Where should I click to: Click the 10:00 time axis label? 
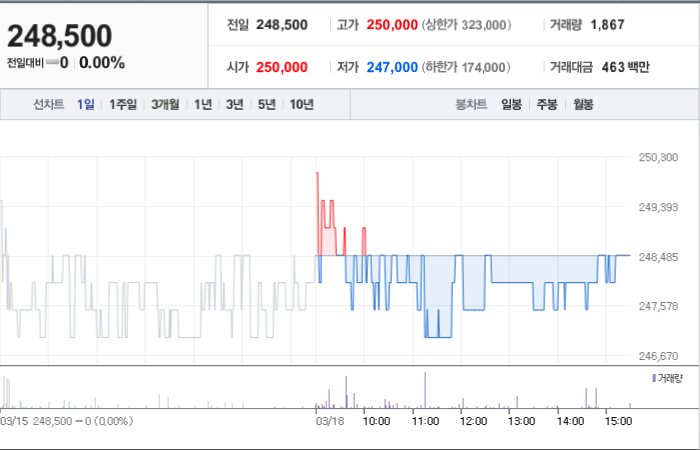(x=376, y=421)
